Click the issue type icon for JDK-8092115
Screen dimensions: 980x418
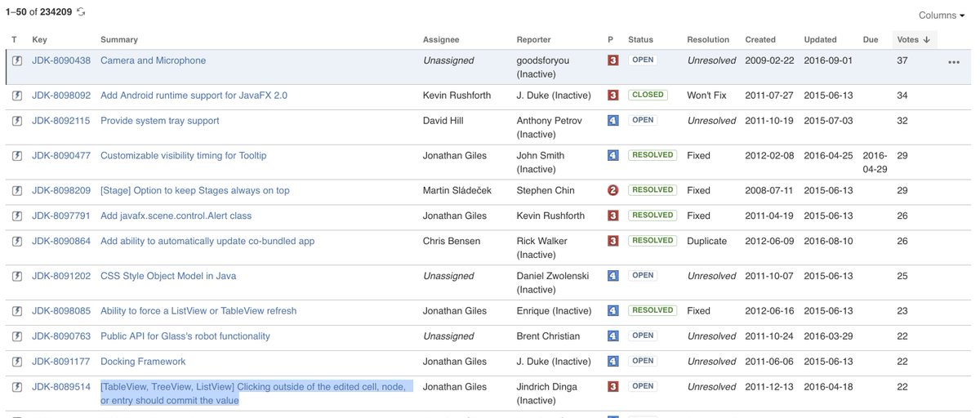17,121
